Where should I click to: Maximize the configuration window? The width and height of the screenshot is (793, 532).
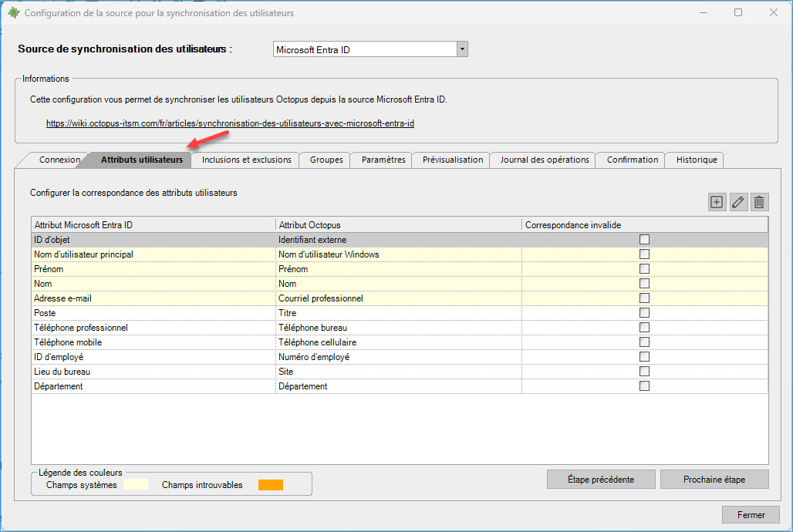click(x=738, y=13)
